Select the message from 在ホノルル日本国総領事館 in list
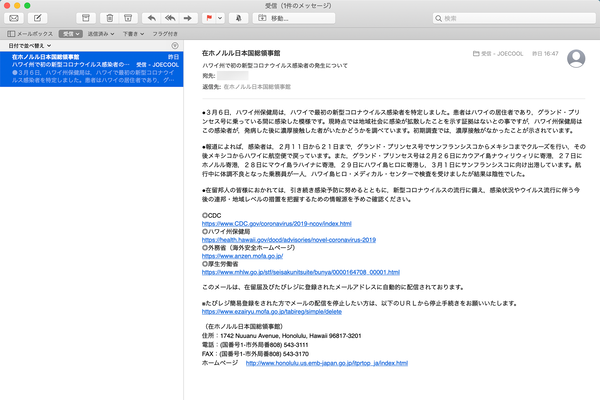The image size is (600, 400). [x=92, y=69]
